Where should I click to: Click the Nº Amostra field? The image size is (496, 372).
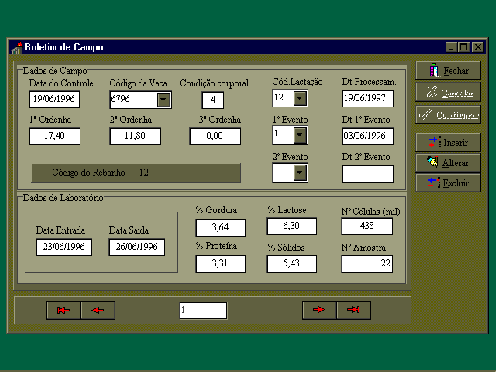point(367,264)
